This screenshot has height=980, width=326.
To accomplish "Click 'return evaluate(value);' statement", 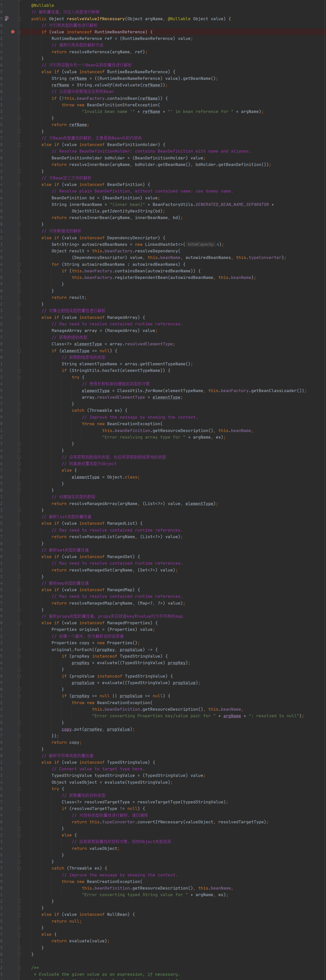I will point(80,941).
